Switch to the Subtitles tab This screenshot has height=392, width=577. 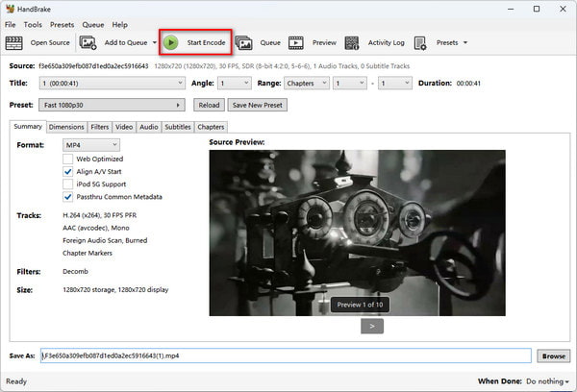pos(178,127)
